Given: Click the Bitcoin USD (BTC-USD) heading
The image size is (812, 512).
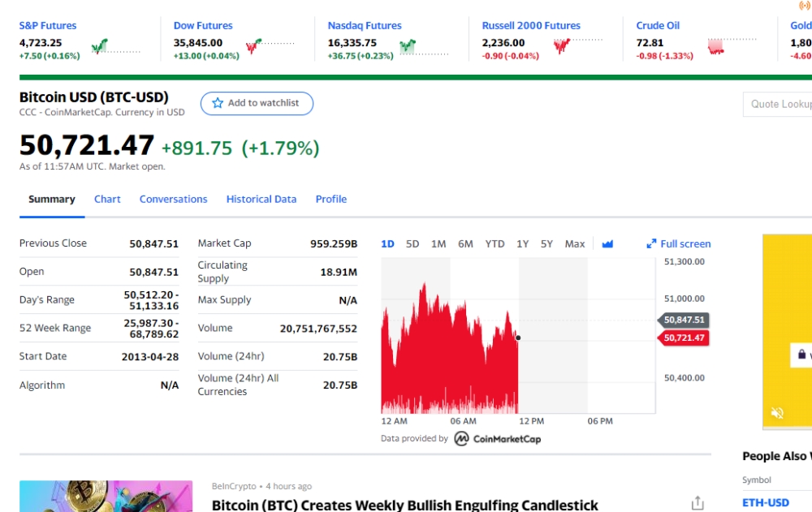Looking at the screenshot, I should (x=93, y=97).
